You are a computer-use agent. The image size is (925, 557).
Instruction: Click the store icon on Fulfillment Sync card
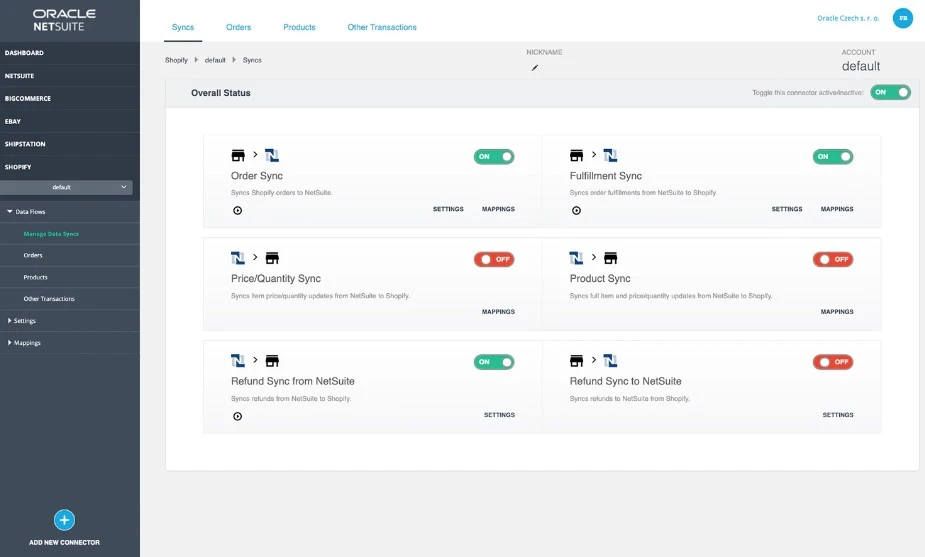[x=576, y=155]
